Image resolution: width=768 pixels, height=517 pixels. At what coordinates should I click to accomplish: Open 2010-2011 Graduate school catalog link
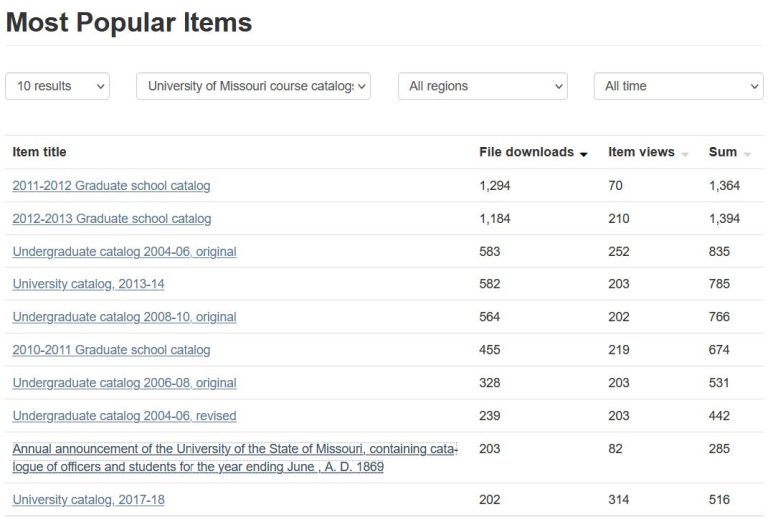tap(111, 350)
